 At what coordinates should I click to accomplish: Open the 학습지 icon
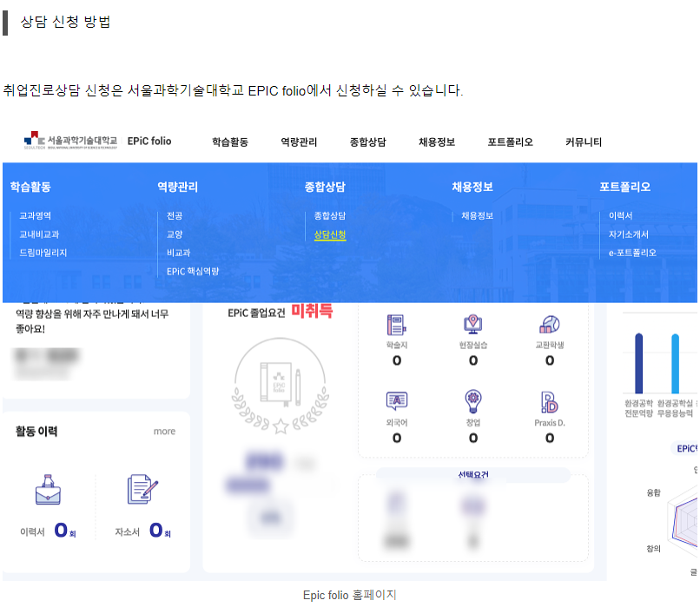pos(396,325)
